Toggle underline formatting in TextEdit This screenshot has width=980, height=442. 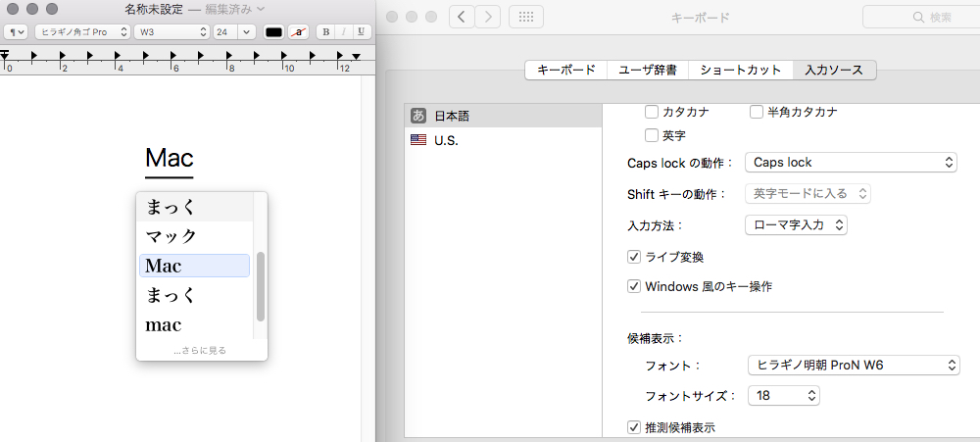point(362,32)
